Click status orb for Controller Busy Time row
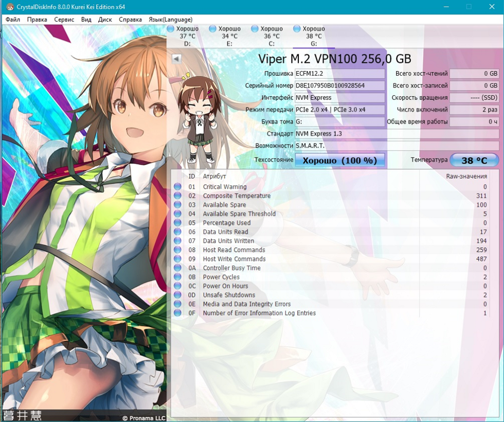 pyautogui.click(x=177, y=268)
